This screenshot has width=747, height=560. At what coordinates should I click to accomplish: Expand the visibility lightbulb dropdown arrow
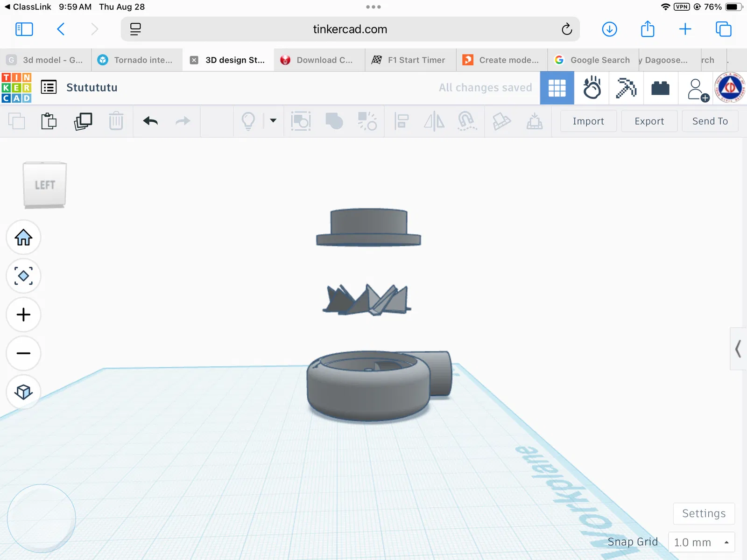273,121
